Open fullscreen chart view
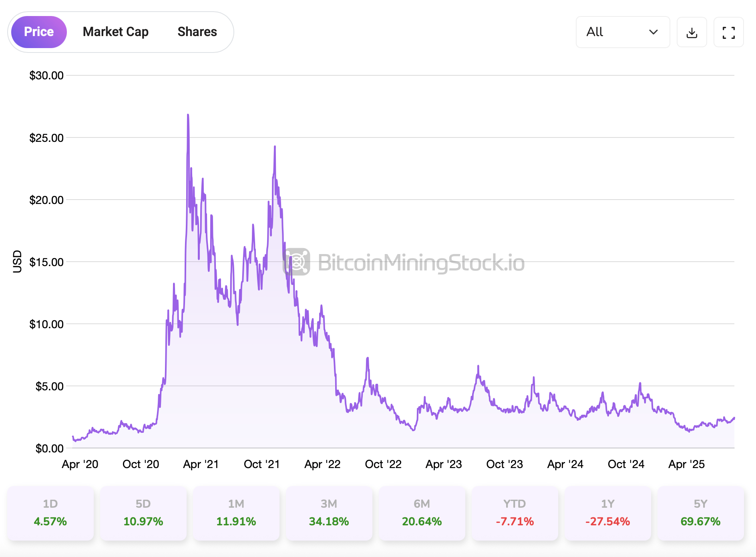Image resolution: width=756 pixels, height=557 pixels. pos(728,32)
